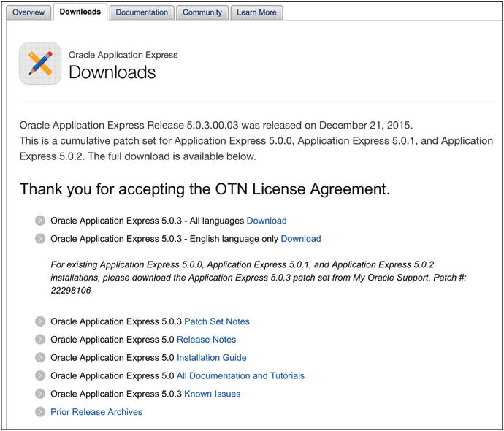Open the Release Notes link
504x431 pixels.
[207, 340]
